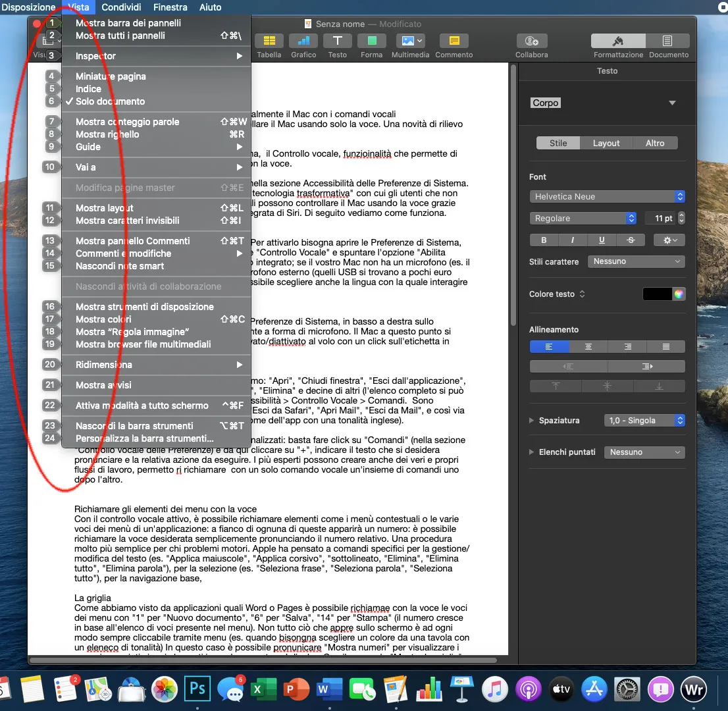Open the Spaziatura line spacing dropdown
Screen dimensions: 728x711
(645, 420)
